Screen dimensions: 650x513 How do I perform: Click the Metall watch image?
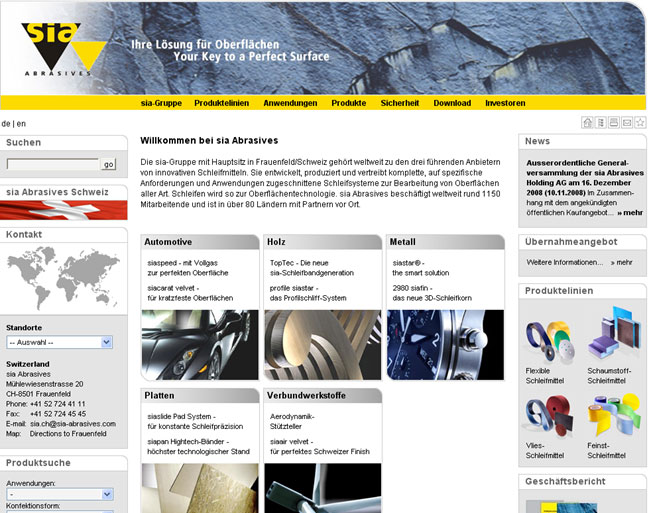pos(446,345)
